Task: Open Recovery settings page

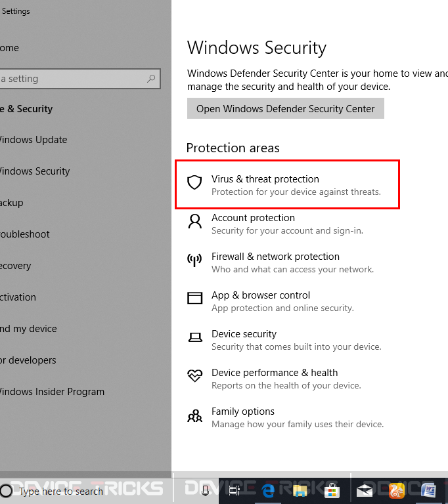Action: 16,266
